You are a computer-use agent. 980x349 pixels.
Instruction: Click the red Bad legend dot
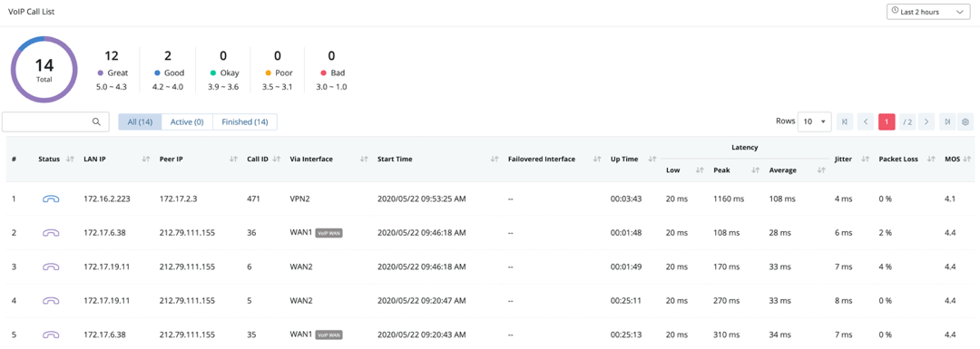(x=324, y=73)
